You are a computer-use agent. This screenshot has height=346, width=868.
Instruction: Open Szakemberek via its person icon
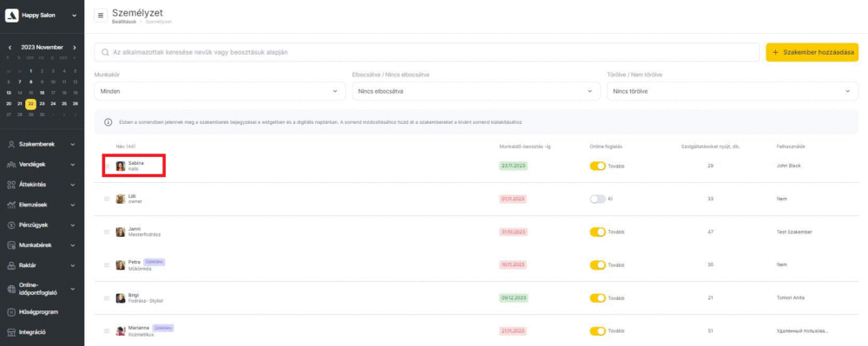click(11, 144)
